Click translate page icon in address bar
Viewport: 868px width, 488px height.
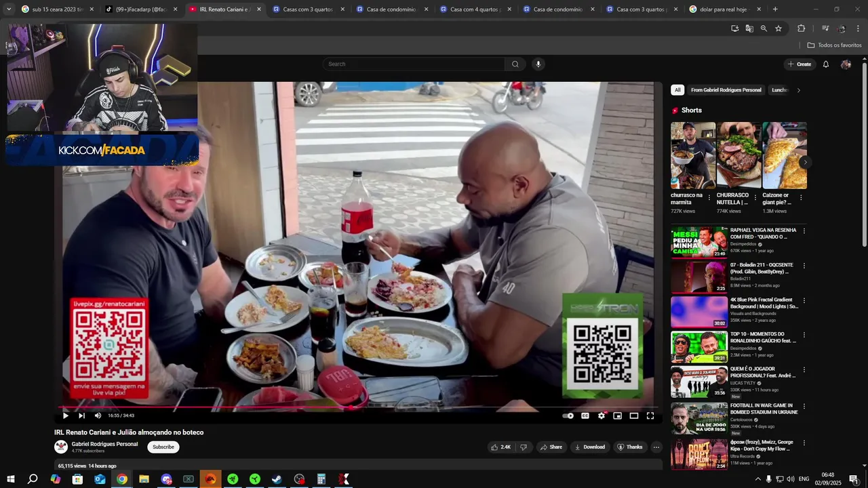click(x=749, y=28)
